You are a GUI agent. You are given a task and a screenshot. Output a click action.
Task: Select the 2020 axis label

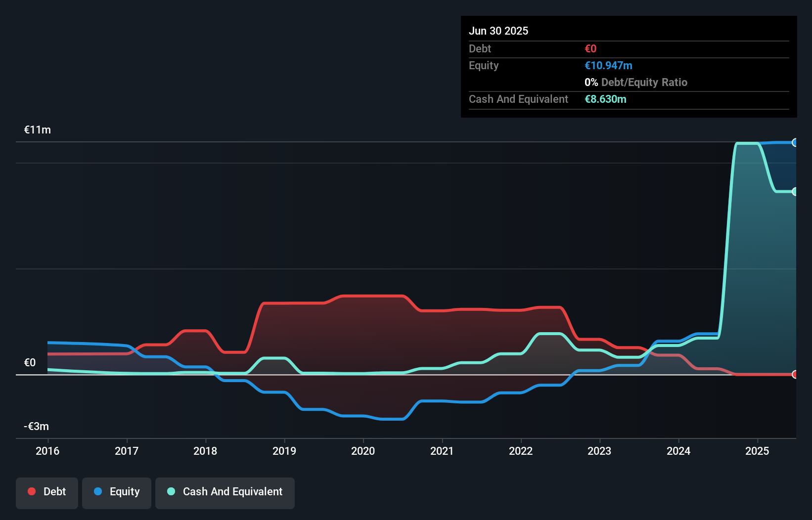tap(363, 451)
